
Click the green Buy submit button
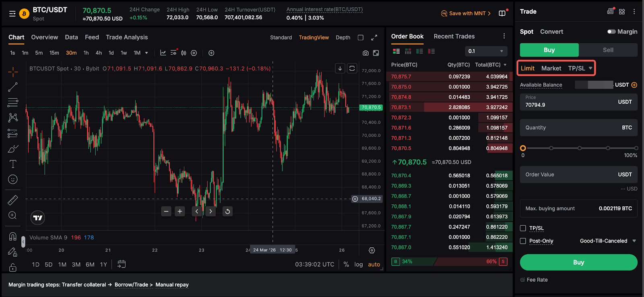coord(578,262)
